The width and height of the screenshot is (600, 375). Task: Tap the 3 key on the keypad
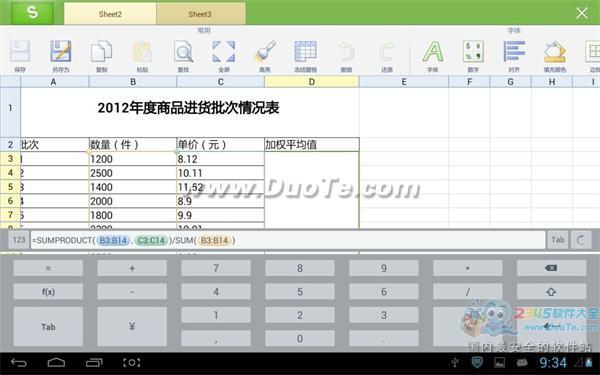pyautogui.click(x=384, y=315)
